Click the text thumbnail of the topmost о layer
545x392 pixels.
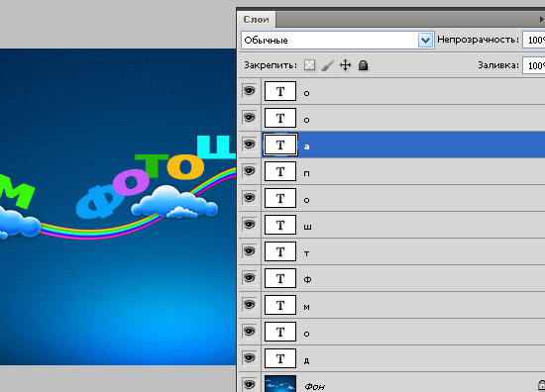pos(280,91)
